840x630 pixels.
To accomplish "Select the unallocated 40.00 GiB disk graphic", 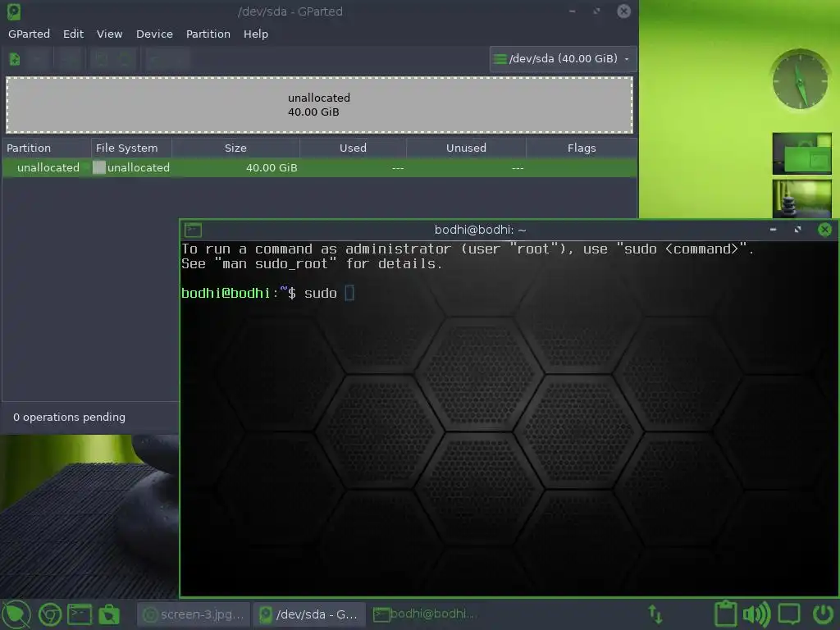I will pyautogui.click(x=319, y=105).
